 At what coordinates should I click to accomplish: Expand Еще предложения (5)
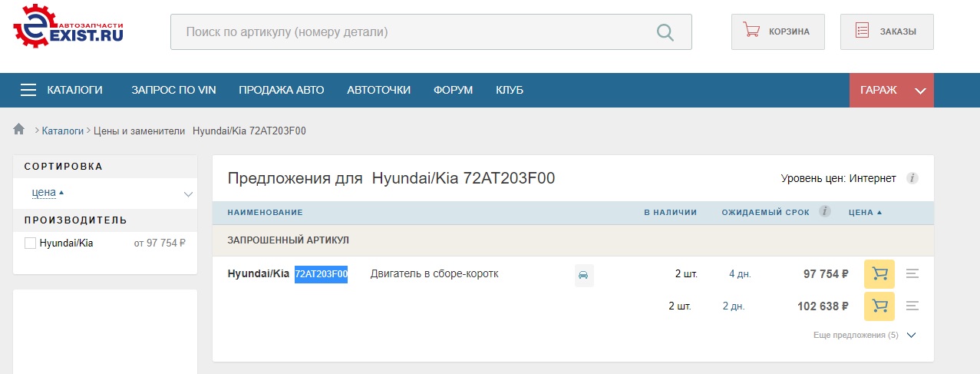tap(865, 335)
